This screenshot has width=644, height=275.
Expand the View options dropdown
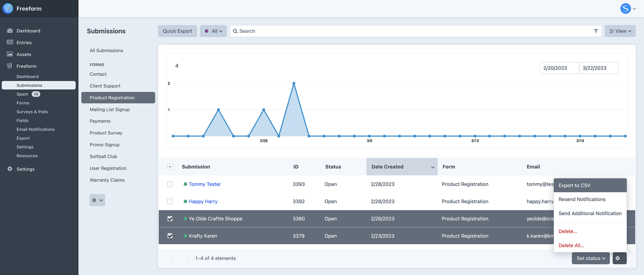click(620, 31)
